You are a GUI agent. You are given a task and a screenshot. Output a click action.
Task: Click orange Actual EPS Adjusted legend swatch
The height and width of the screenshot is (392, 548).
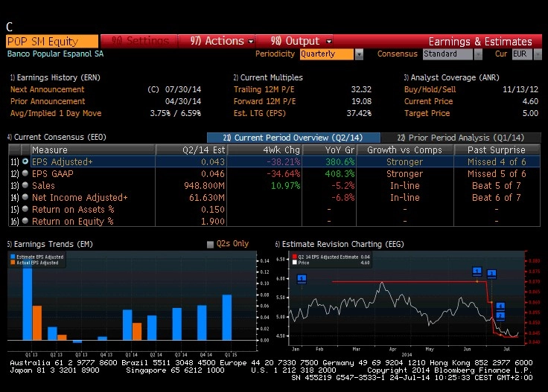click(x=13, y=263)
